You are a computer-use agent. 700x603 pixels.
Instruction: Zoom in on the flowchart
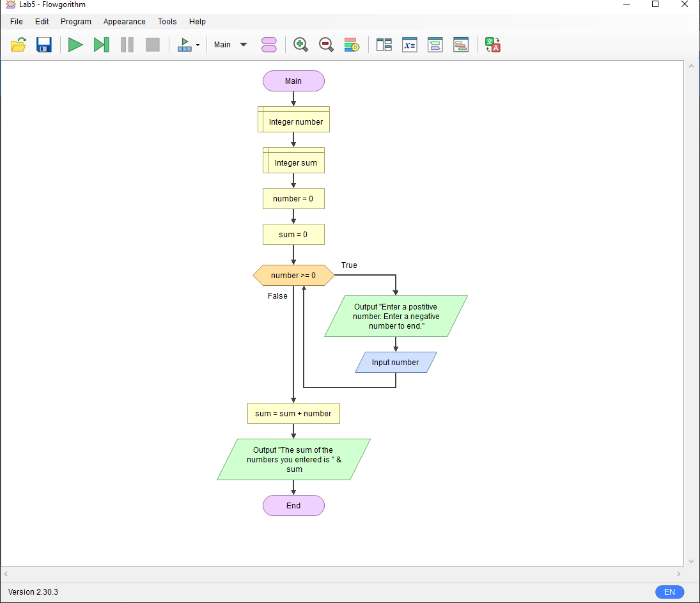click(300, 45)
